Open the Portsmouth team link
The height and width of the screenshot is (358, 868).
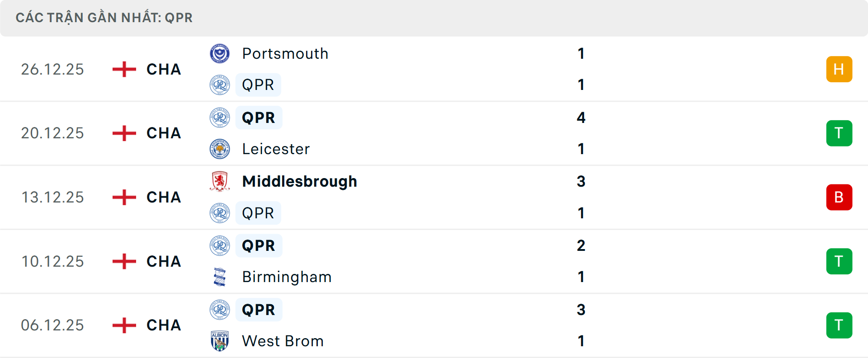[x=285, y=54]
